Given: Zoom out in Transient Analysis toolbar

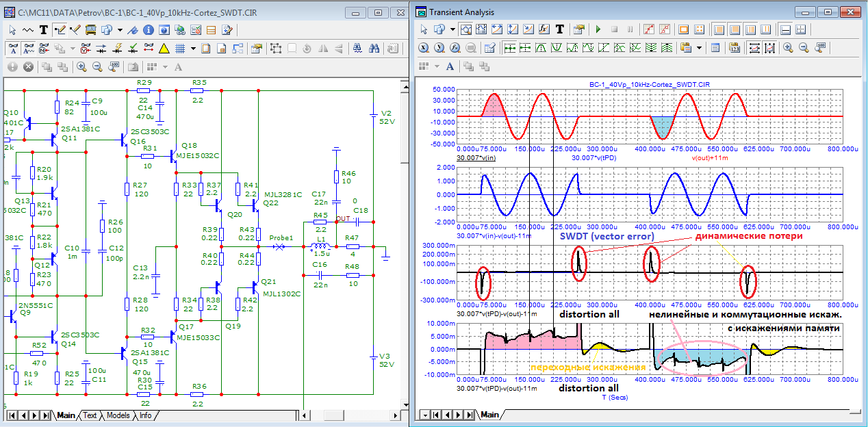Looking at the screenshot, I should 804,48.
